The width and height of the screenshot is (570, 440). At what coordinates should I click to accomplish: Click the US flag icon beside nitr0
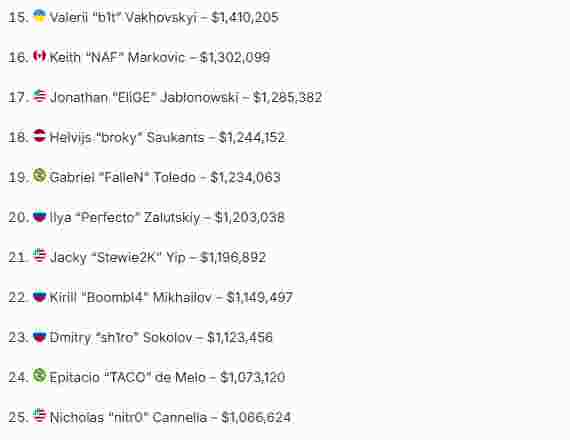39,416
